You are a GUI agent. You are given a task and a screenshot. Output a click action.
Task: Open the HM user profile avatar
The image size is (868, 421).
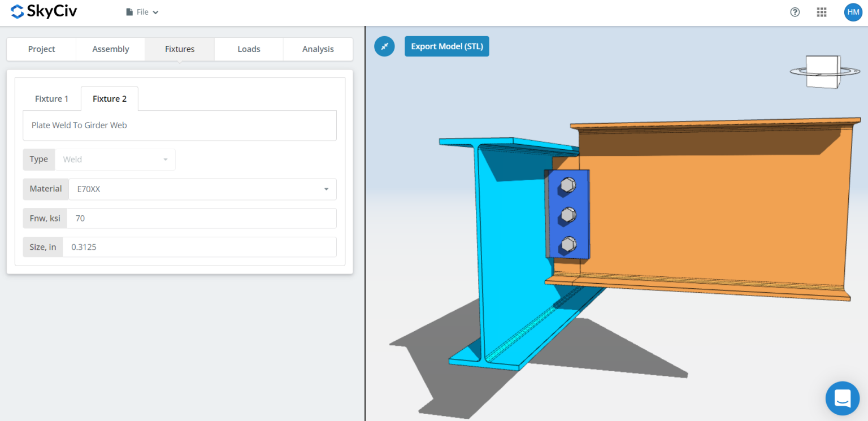click(853, 12)
